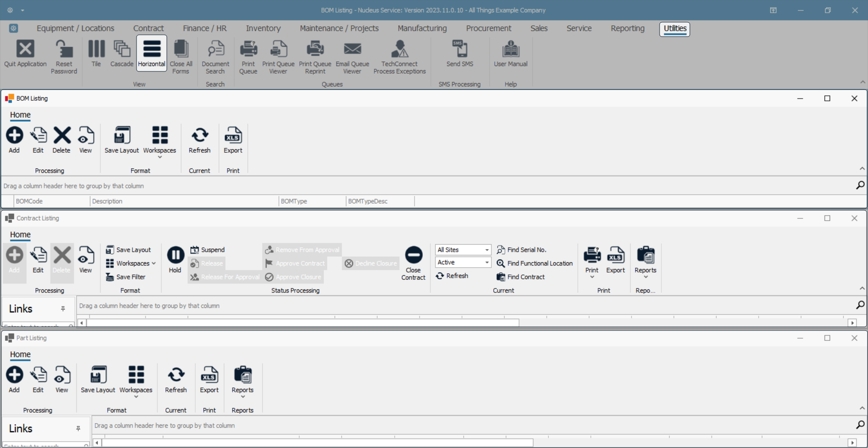
Task: Click View in BOM Listing window
Action: [x=85, y=140]
